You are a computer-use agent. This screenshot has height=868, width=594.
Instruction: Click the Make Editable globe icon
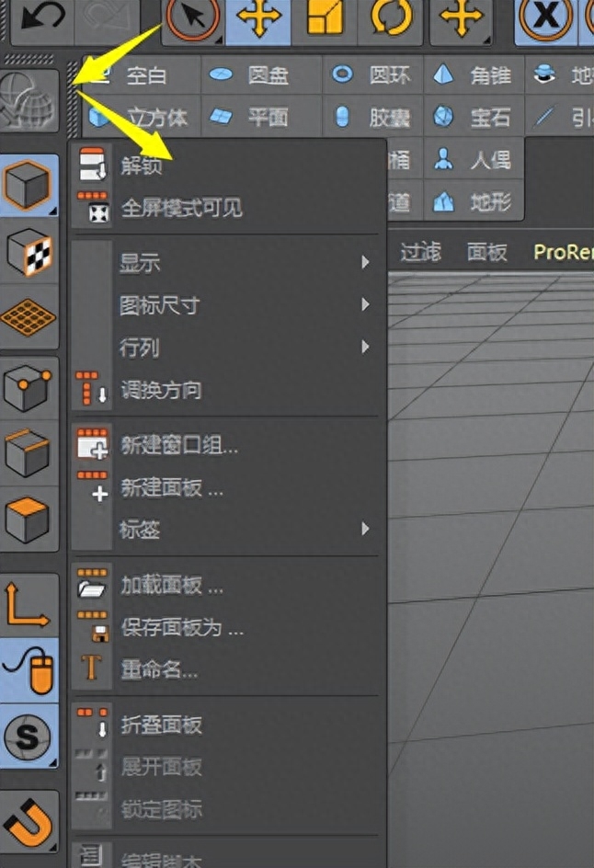pos(29,100)
